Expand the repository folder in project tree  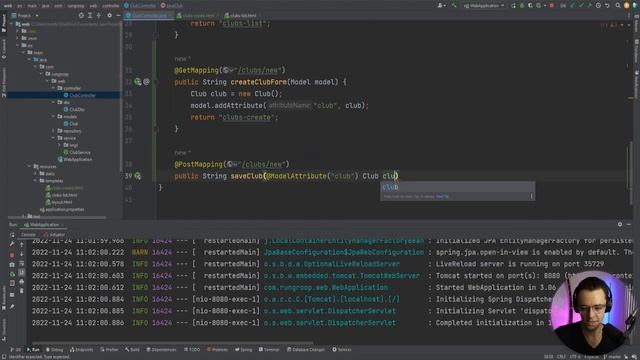(x=53, y=131)
